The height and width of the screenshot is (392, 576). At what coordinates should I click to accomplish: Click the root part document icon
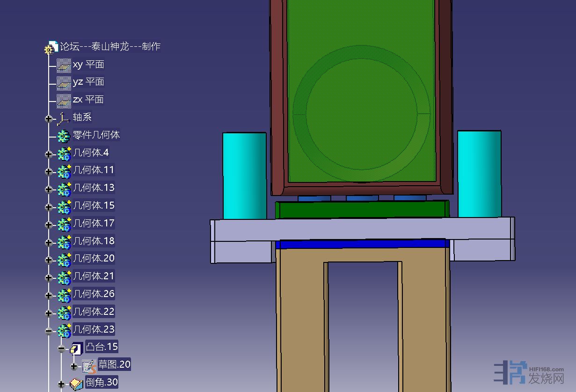click(x=51, y=47)
